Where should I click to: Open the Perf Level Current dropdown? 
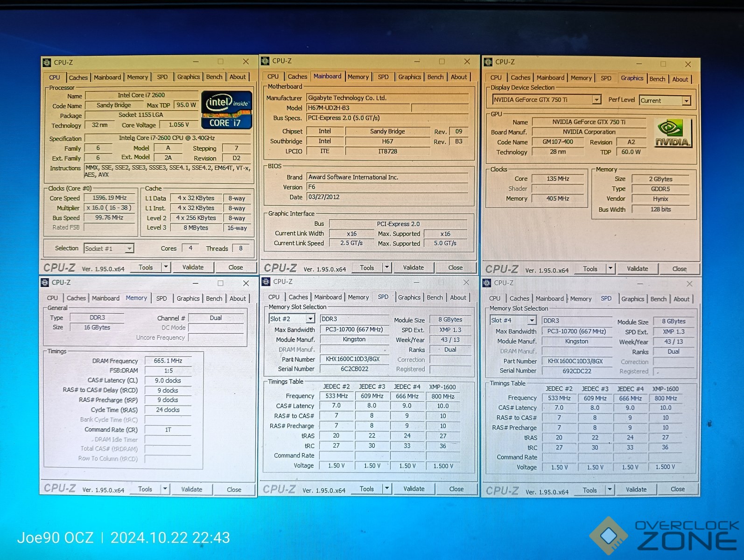[x=686, y=101]
